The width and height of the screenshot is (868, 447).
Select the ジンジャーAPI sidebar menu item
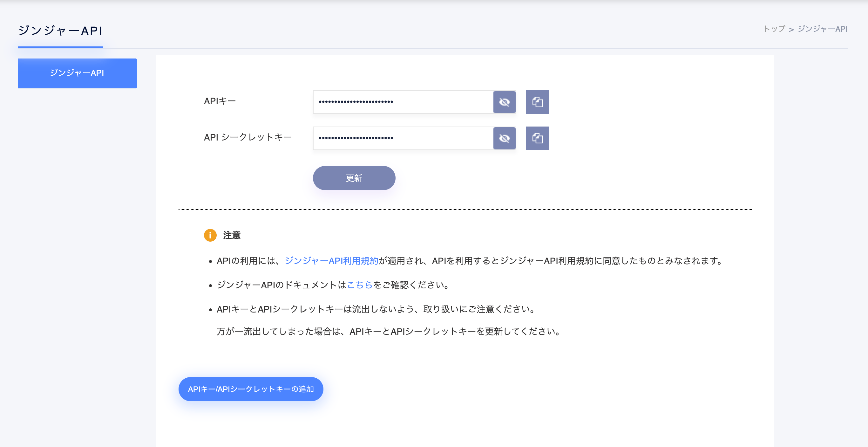pos(78,73)
